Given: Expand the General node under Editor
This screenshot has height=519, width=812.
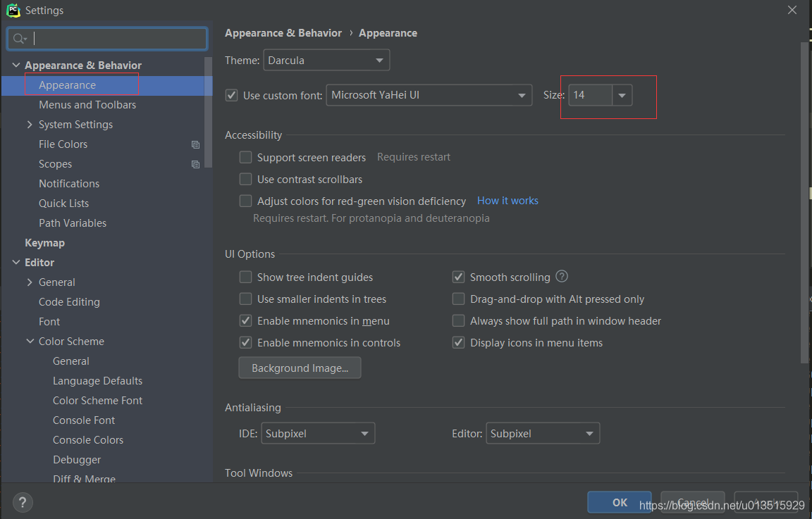Looking at the screenshot, I should (30, 282).
